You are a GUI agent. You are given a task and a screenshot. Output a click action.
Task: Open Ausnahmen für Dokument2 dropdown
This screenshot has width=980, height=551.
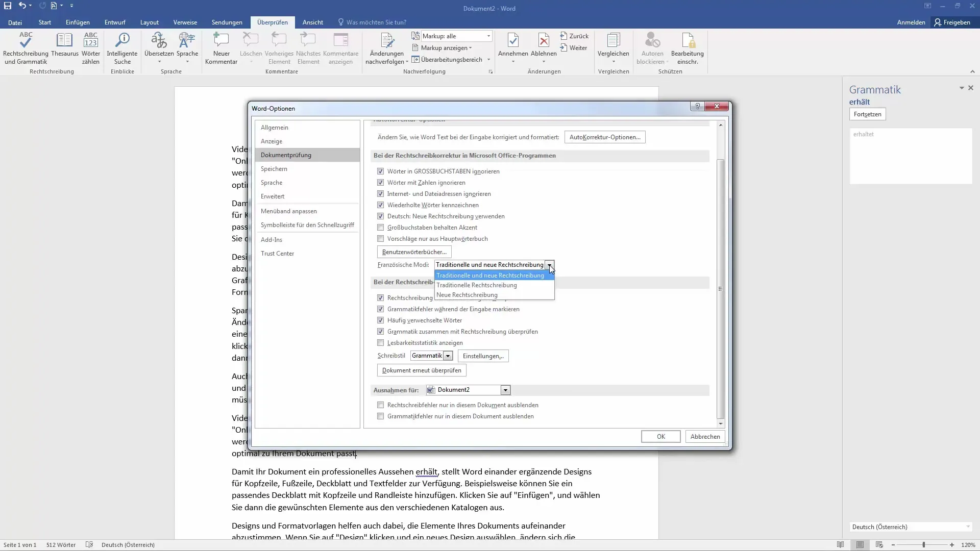(x=505, y=390)
